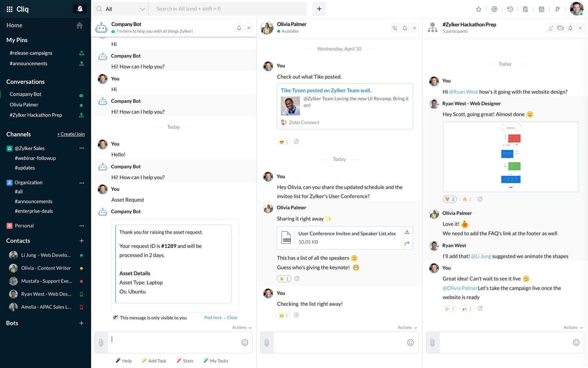588x368 pixels.
Task: Click the plus button next to search bar
Action: click(x=319, y=9)
